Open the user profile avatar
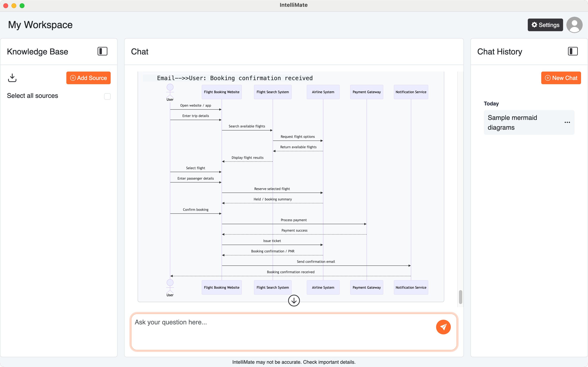 [575, 24]
